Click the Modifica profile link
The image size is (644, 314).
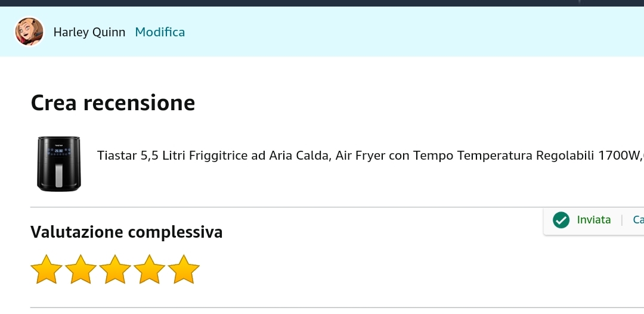click(x=160, y=32)
